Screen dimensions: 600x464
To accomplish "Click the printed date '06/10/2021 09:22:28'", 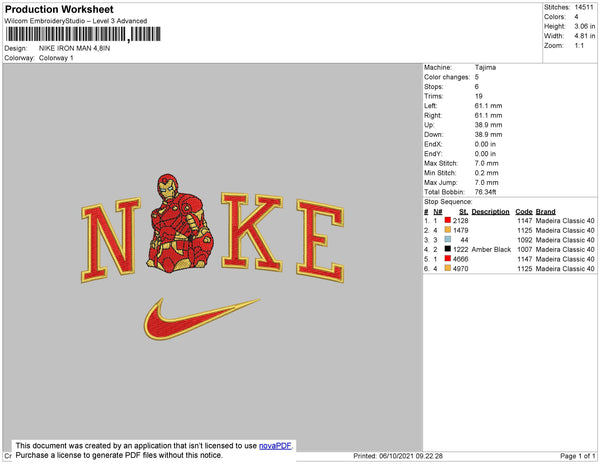I will [411, 456].
